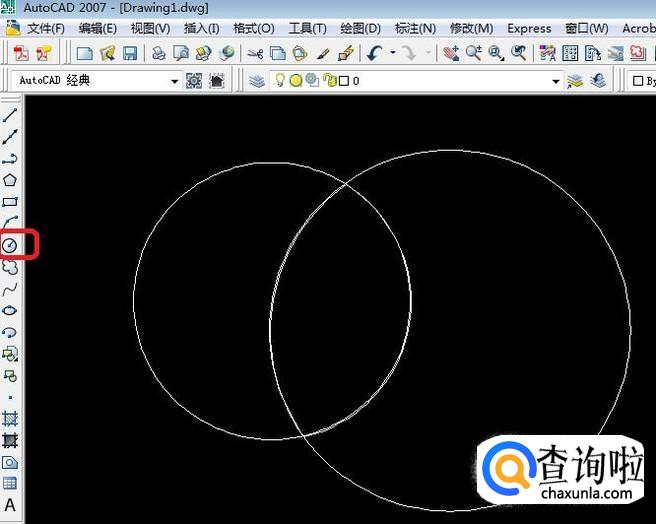656x524 pixels.
Task: Select the Circle tool
Action: (x=10, y=245)
